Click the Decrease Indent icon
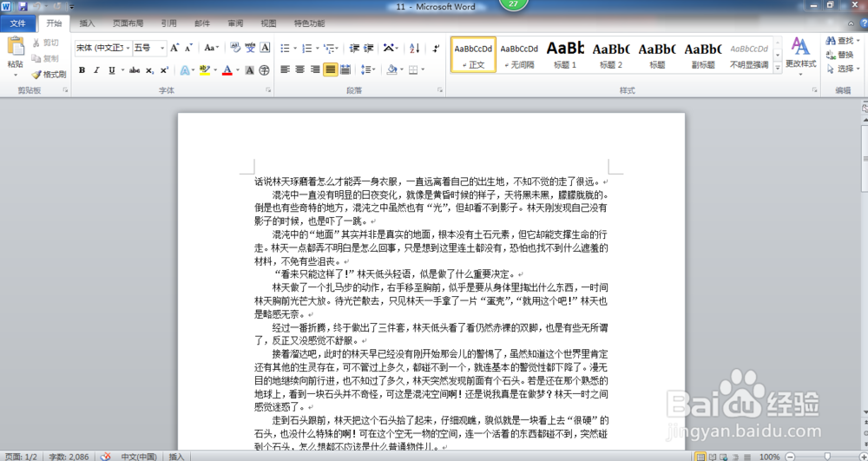This screenshot has width=868, height=461. click(354, 49)
